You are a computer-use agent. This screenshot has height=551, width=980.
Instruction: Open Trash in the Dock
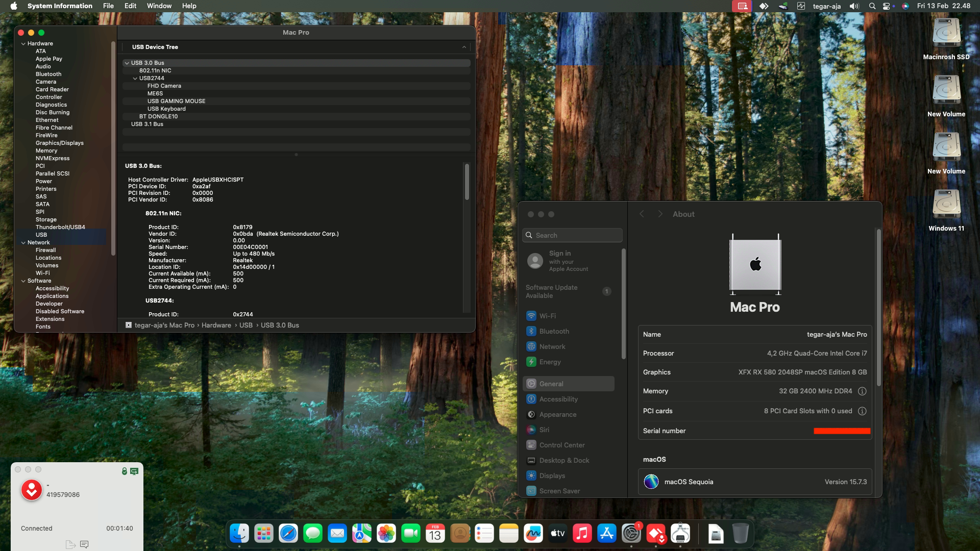[x=741, y=534]
